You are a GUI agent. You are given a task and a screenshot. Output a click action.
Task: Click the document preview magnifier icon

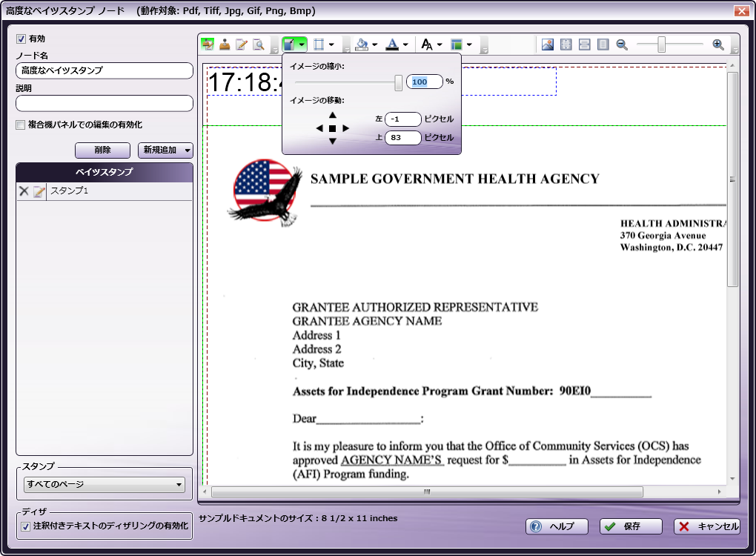pos(259,44)
